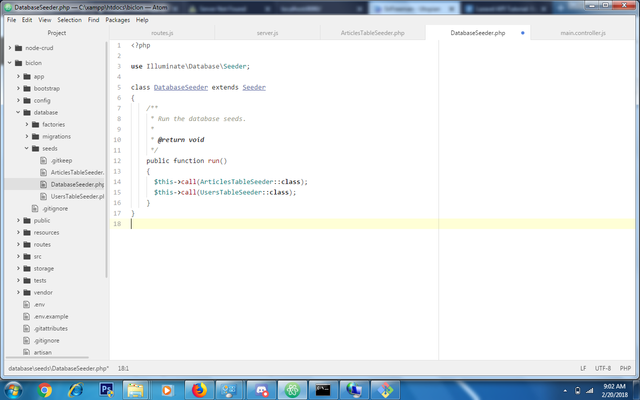Open .gitkeep in the seeds folder

tap(61, 160)
